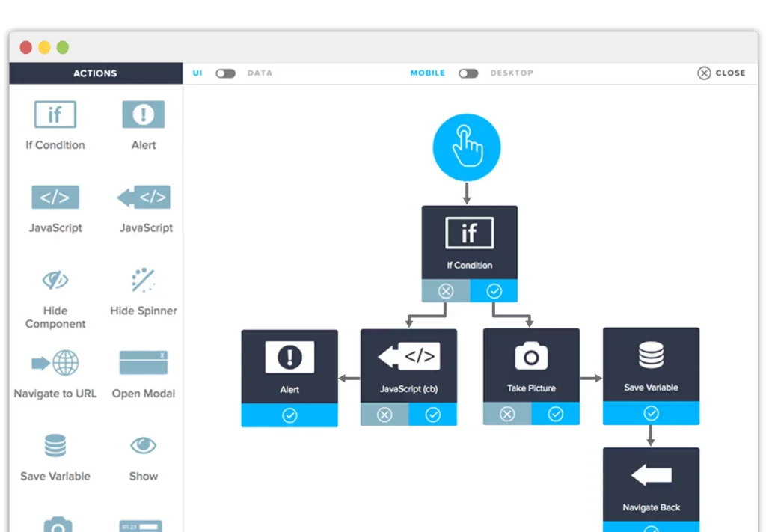Select the Take Picture node on canvas
The height and width of the screenshot is (532, 766).
(x=531, y=365)
